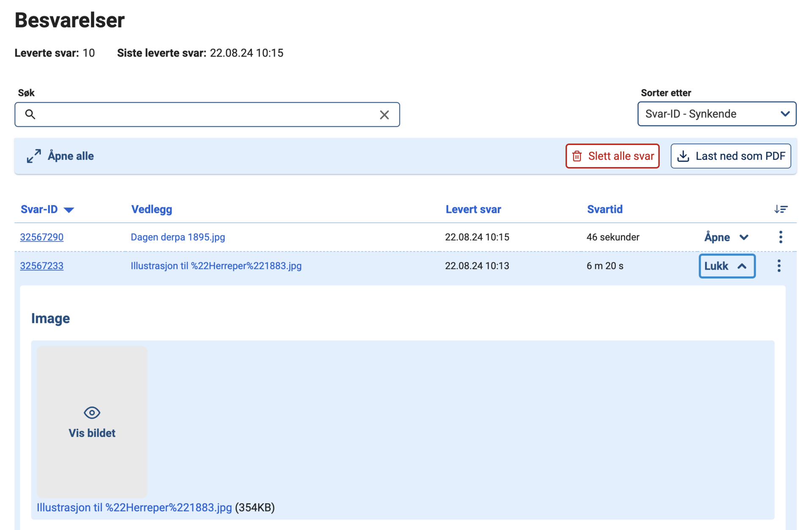
Task: Clear the search field with X
Action: [x=384, y=115]
